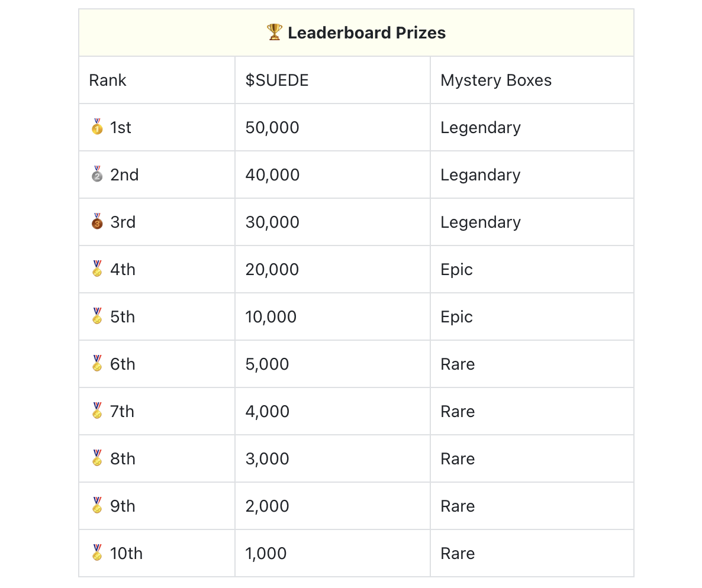Click the trophy icon beside Leaderboard Prizes
This screenshot has width=702, height=588.
pos(275,32)
